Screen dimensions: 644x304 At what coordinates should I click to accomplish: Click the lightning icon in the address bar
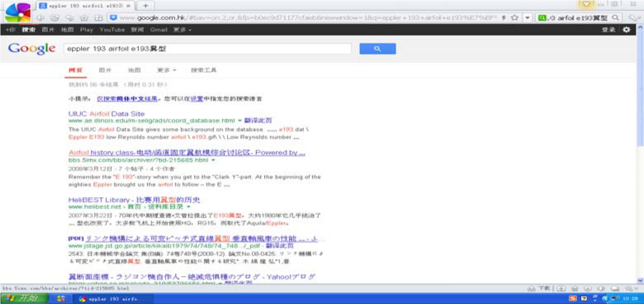505,18
